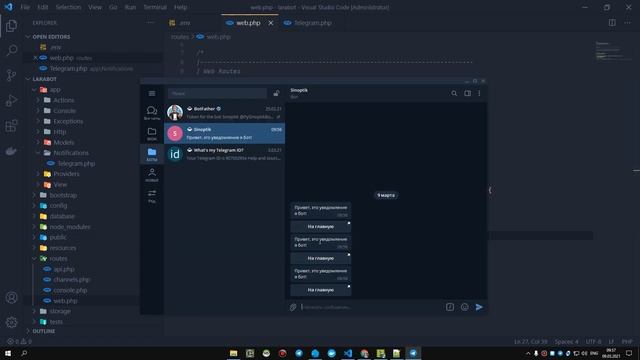
Task: Open the Docker view in activity bar
Action: coord(11,151)
